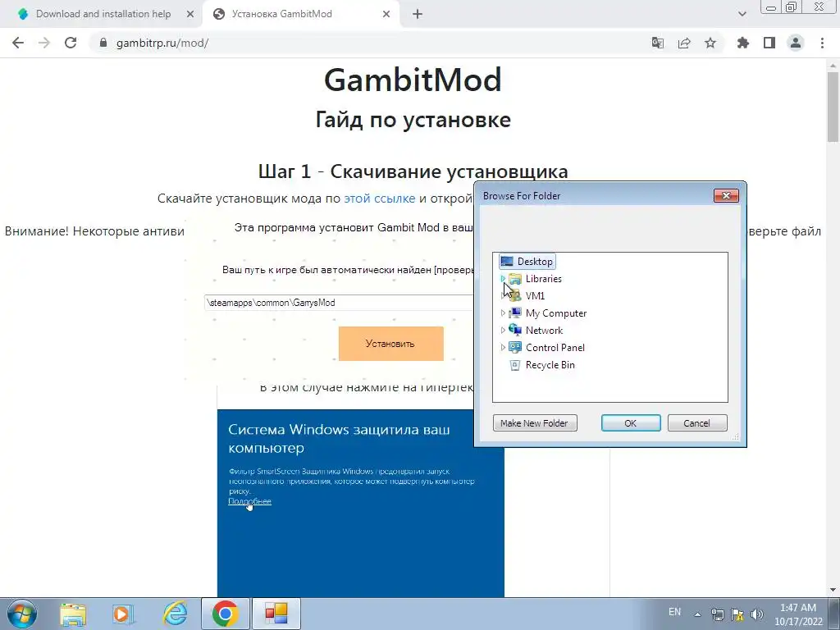The height and width of the screenshot is (630, 840).
Task: Open the tab search dropdown arrow
Action: 742,15
